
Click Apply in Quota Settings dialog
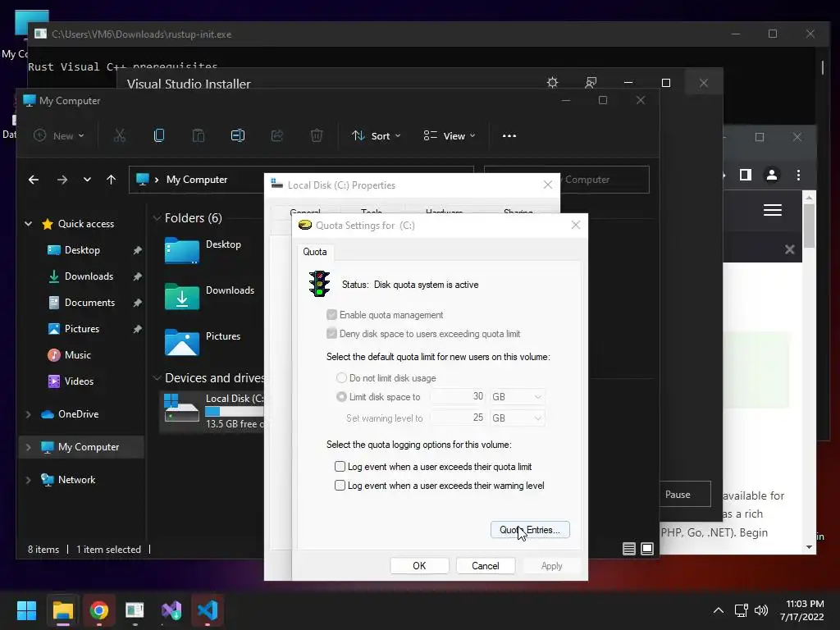(551, 566)
